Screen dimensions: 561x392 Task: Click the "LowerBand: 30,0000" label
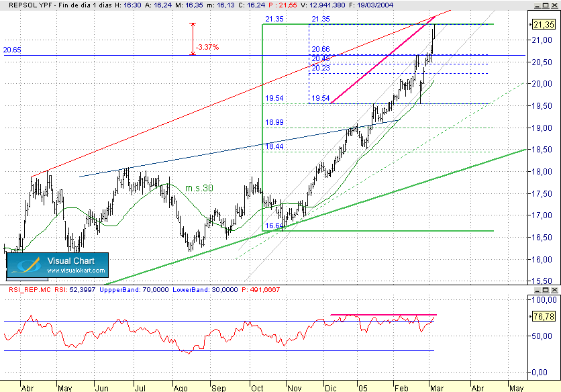205,289
